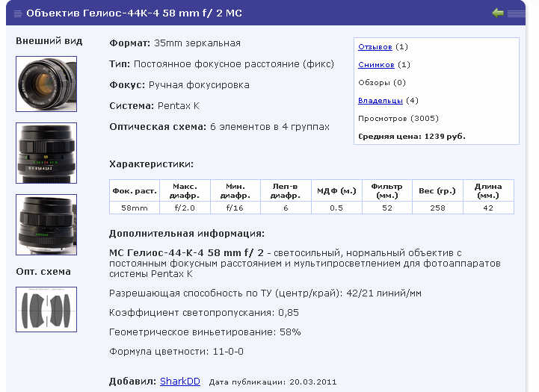Open the Снимков photos link

tap(376, 64)
